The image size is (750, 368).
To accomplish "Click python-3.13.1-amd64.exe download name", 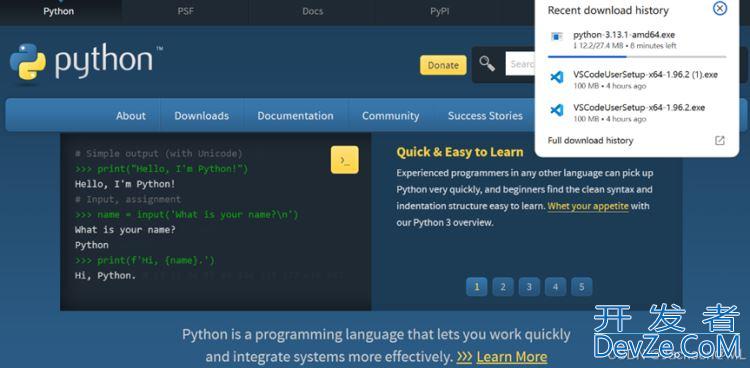I will pos(624,35).
